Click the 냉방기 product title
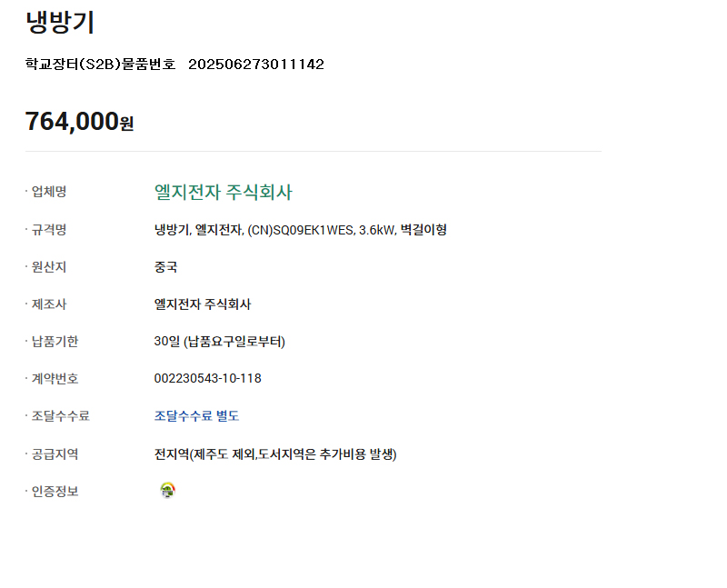Viewport: 727px width, 588px height. tap(60, 22)
